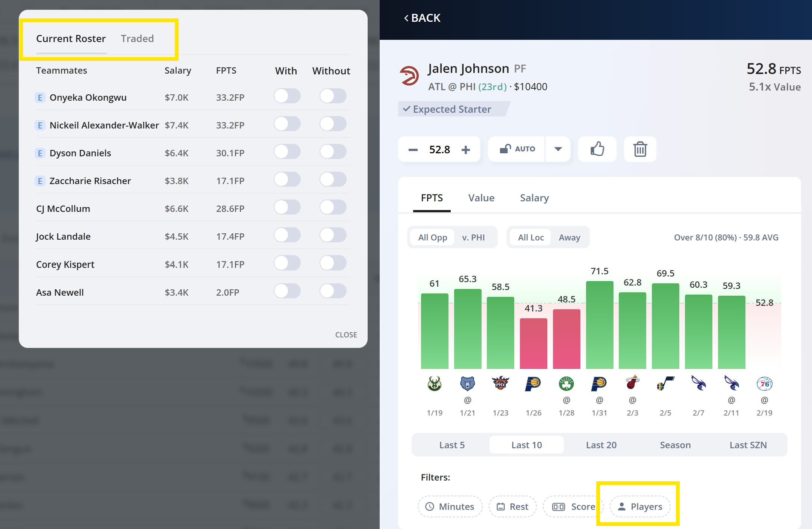Increase projection with the plus stepper
Screen dimensions: 812x529
(466, 149)
